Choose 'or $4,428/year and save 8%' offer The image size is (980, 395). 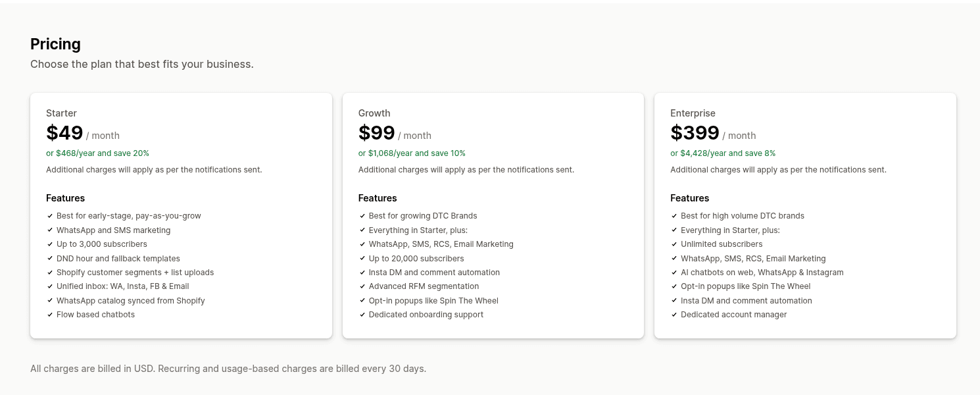click(x=723, y=153)
